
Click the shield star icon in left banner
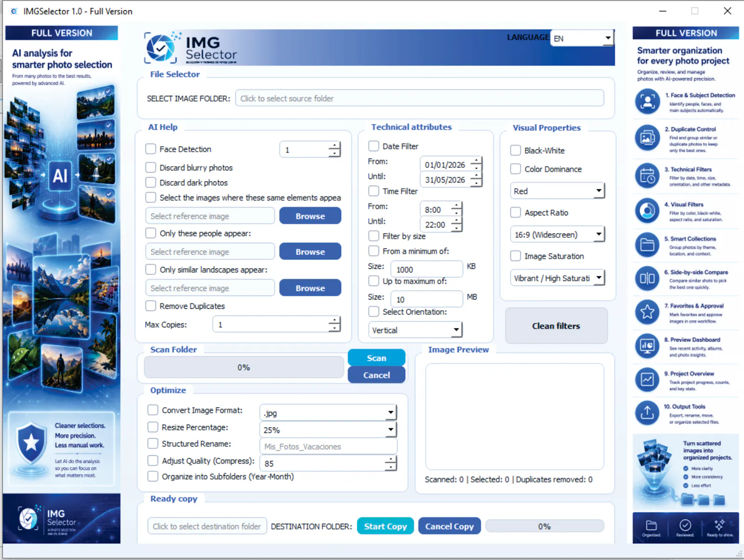(31, 443)
